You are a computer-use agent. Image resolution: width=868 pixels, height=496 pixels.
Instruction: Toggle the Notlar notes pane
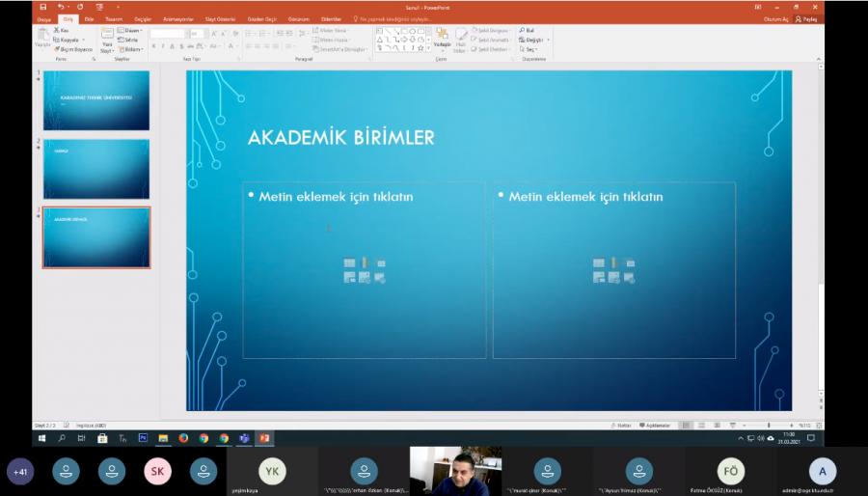[623, 425]
